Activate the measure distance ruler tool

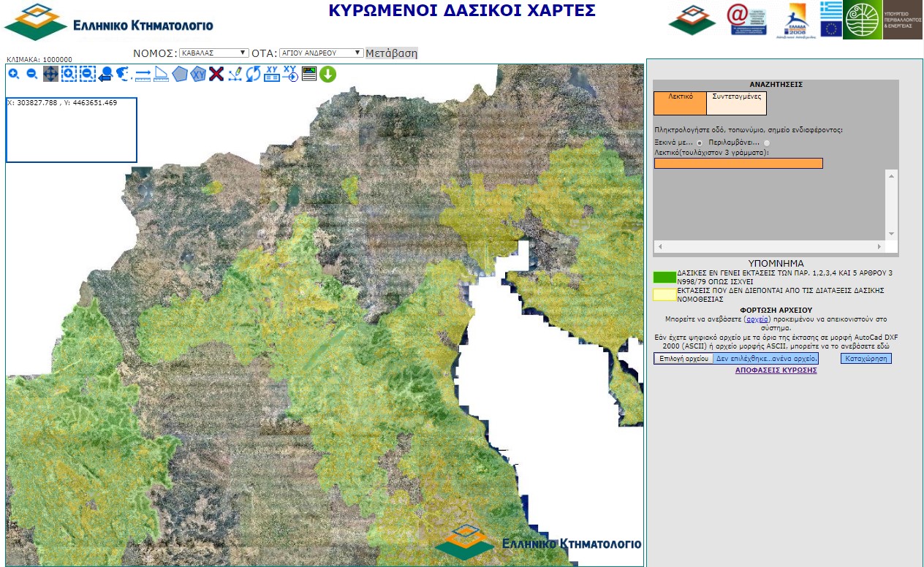[x=143, y=74]
